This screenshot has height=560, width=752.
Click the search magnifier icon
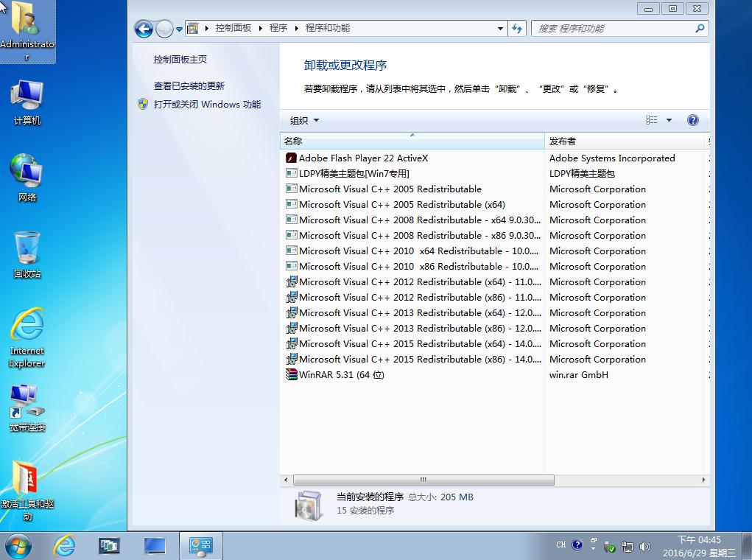coord(700,28)
